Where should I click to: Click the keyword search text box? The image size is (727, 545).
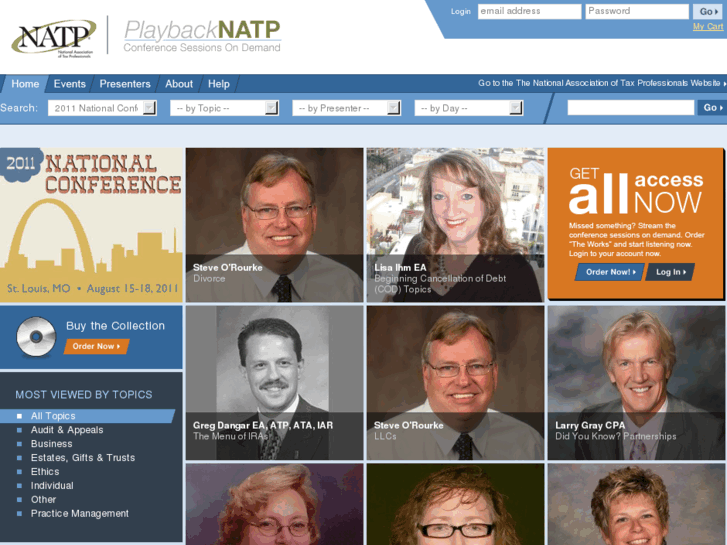(x=631, y=108)
